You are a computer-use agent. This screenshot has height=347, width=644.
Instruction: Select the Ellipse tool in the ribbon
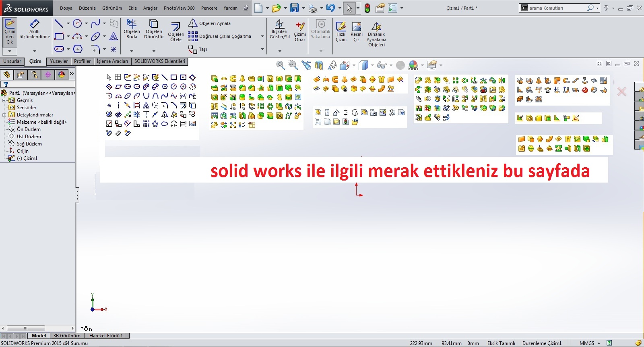[x=95, y=36]
